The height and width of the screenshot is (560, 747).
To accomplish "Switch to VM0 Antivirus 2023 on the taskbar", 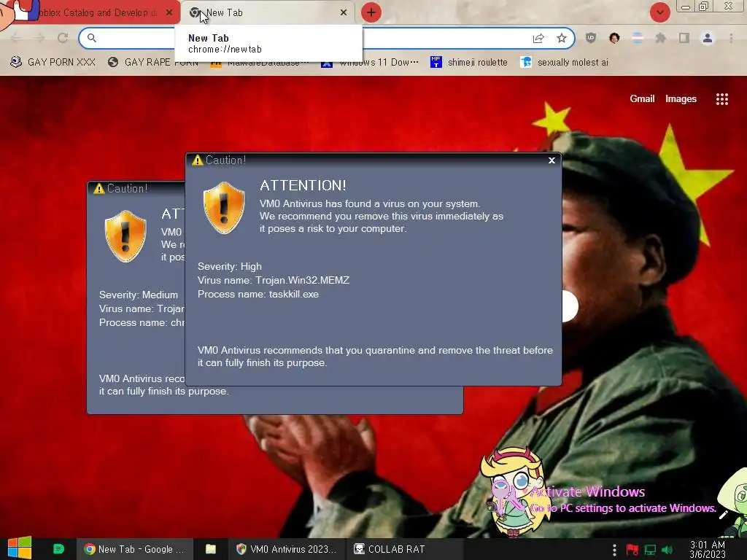I will pos(286,549).
